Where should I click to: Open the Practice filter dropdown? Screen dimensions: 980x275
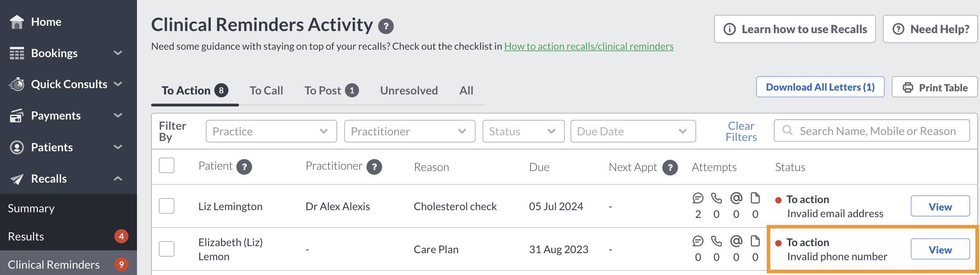(x=271, y=132)
